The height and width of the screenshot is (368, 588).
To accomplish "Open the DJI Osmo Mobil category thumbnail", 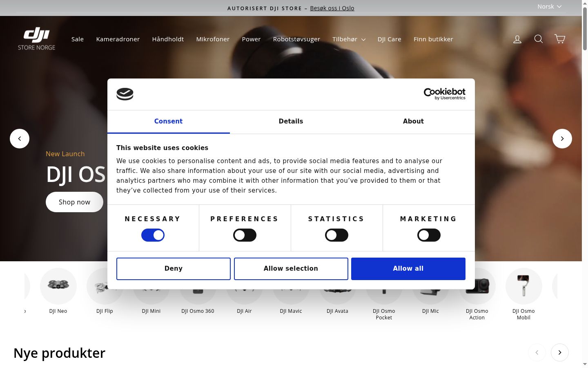I will [524, 286].
